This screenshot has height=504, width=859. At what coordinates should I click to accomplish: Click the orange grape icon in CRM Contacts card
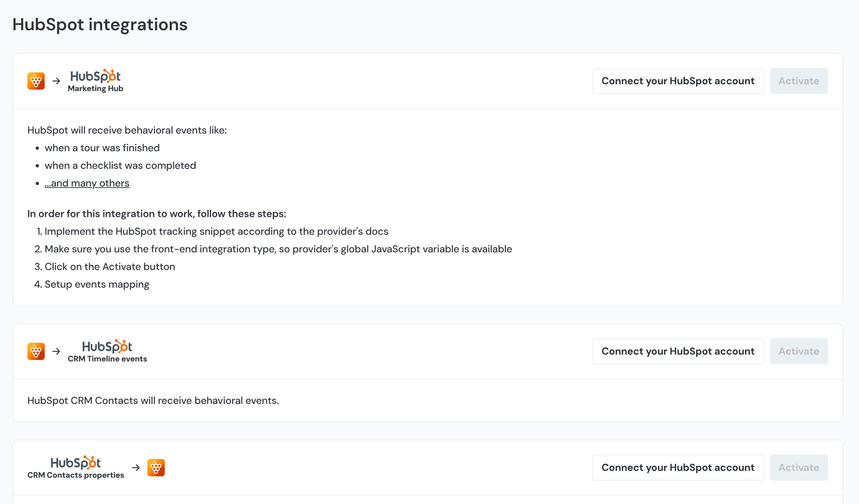pos(156,468)
